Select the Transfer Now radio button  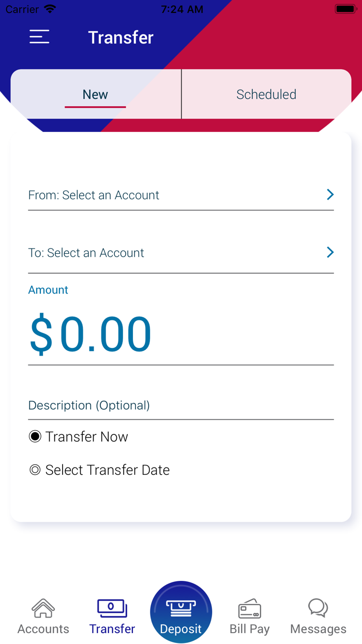(35, 437)
